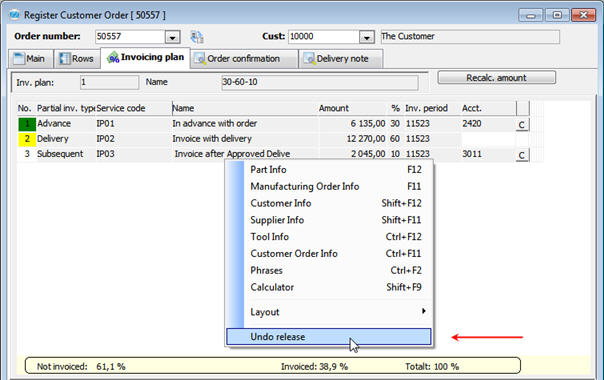Choose Undo release in context menu

pos(329,337)
